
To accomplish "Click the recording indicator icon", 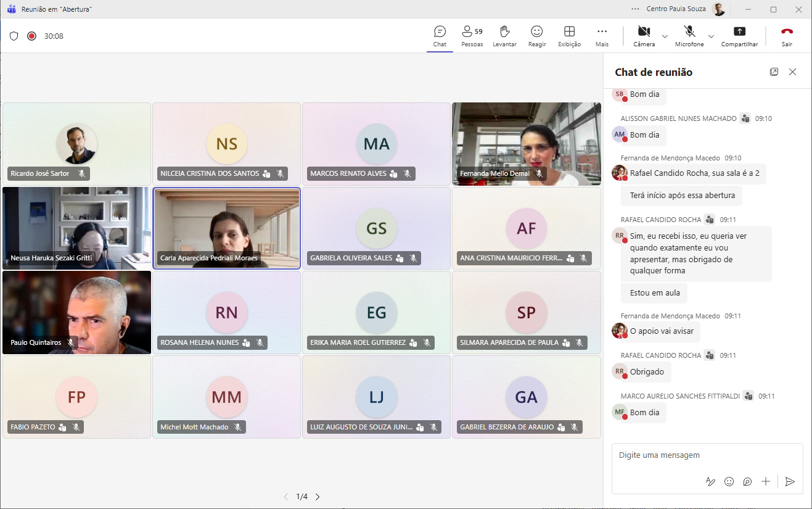I will coord(31,36).
